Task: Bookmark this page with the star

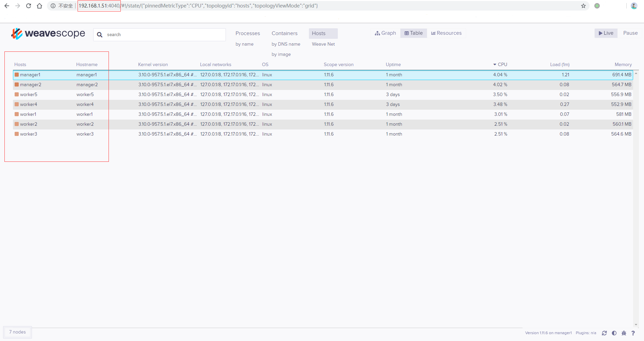Action: click(583, 6)
